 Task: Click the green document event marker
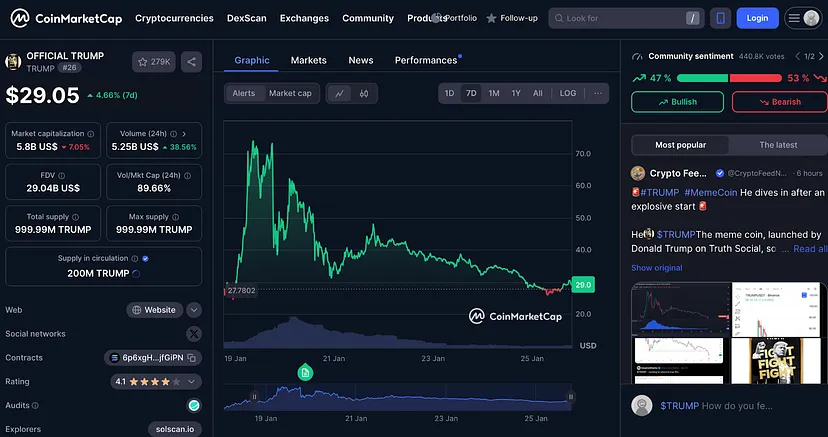click(305, 373)
